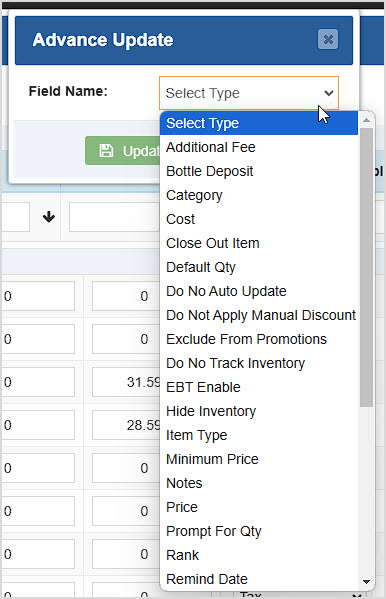Choose Remind Date option
Image resolution: width=386 pixels, height=599 pixels.
pos(259,579)
